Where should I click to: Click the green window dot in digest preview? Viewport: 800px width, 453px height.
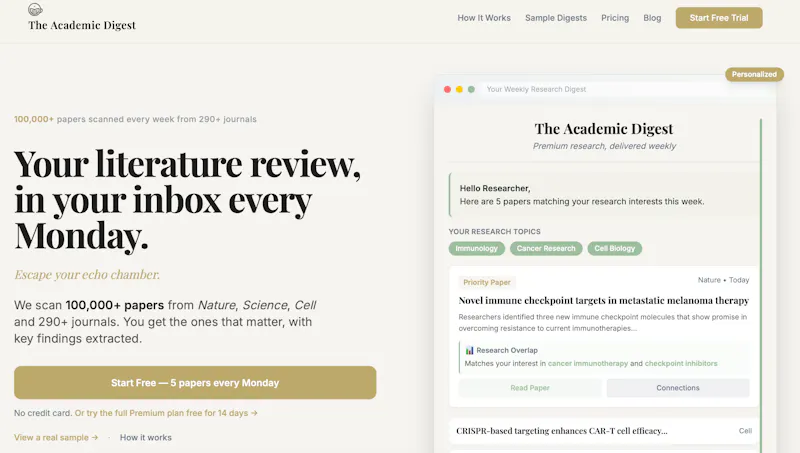(471, 89)
